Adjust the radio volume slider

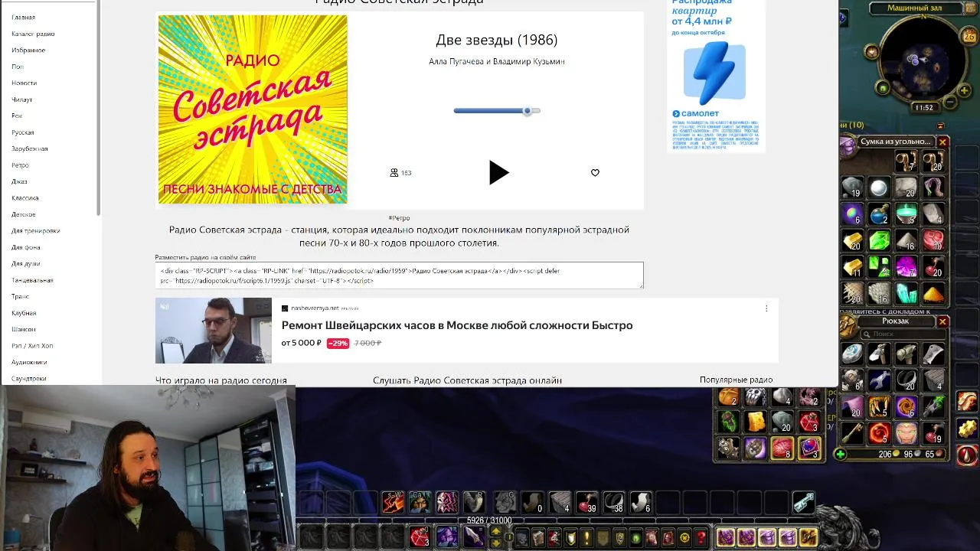pos(497,111)
